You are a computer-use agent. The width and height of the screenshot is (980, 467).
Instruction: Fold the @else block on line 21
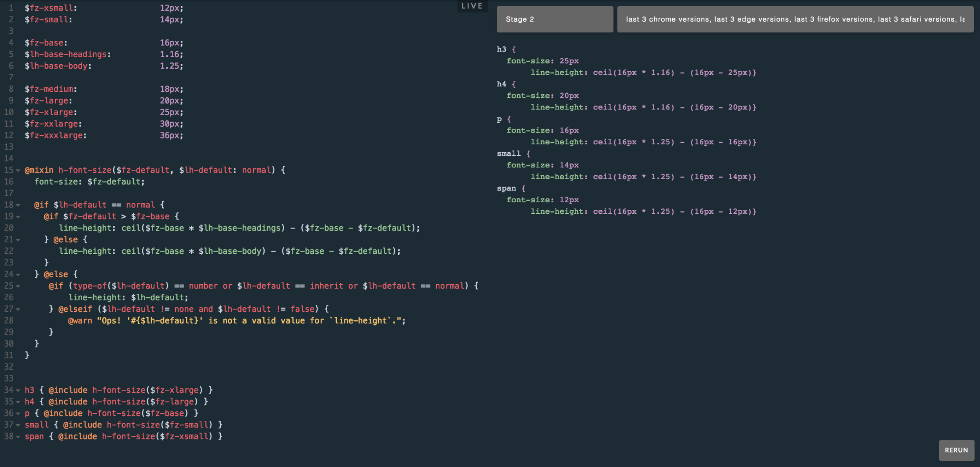tap(18, 240)
